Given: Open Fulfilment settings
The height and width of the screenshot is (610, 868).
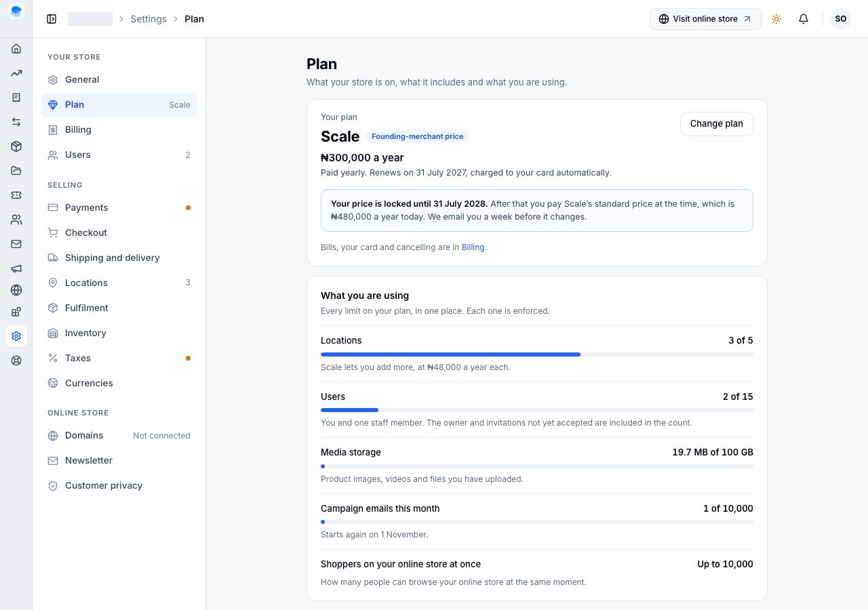Looking at the screenshot, I should point(119,308).
